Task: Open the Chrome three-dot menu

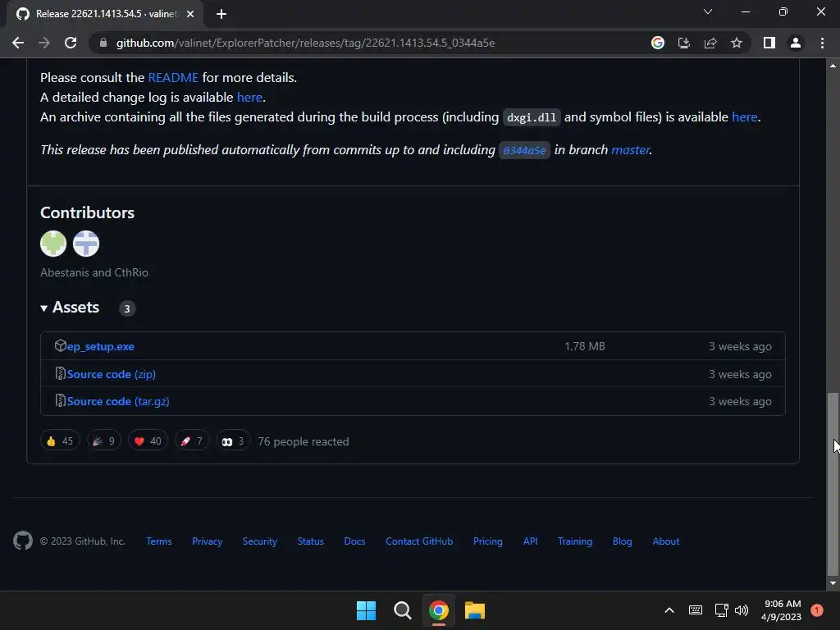Action: pos(822,43)
